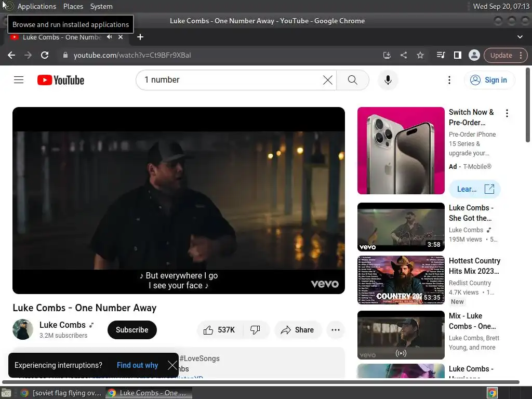Open 'Hottest Country Hits Mix 2023' title

[474, 265]
